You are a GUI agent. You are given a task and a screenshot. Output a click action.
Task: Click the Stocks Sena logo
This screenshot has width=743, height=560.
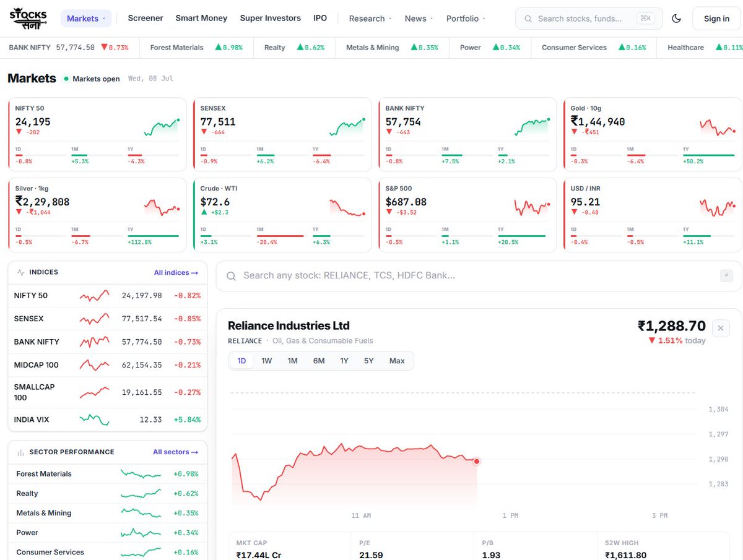click(29, 18)
